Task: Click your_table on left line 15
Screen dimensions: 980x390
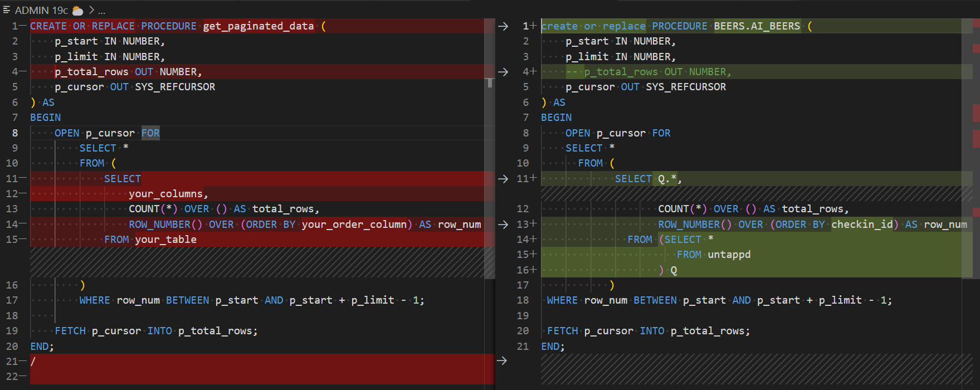Action: click(166, 240)
